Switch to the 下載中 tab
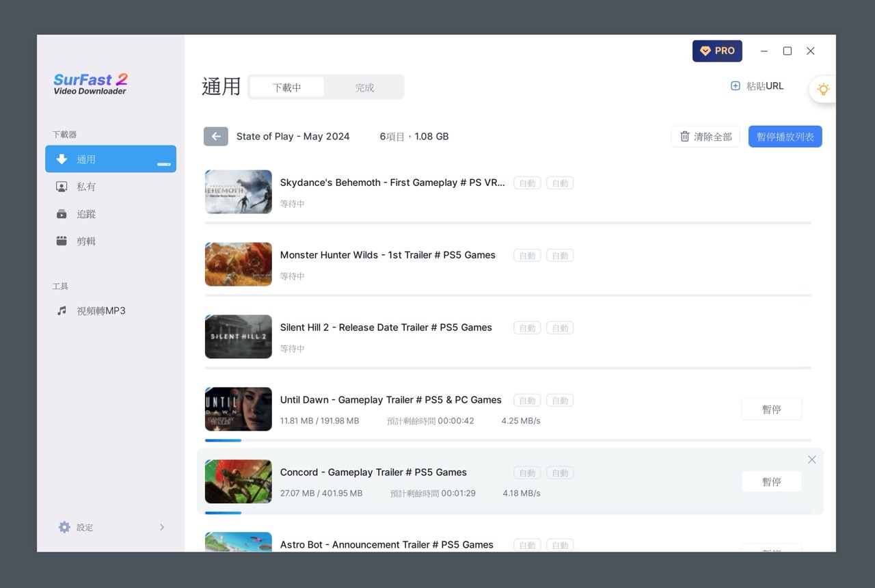The image size is (875, 588). point(287,88)
